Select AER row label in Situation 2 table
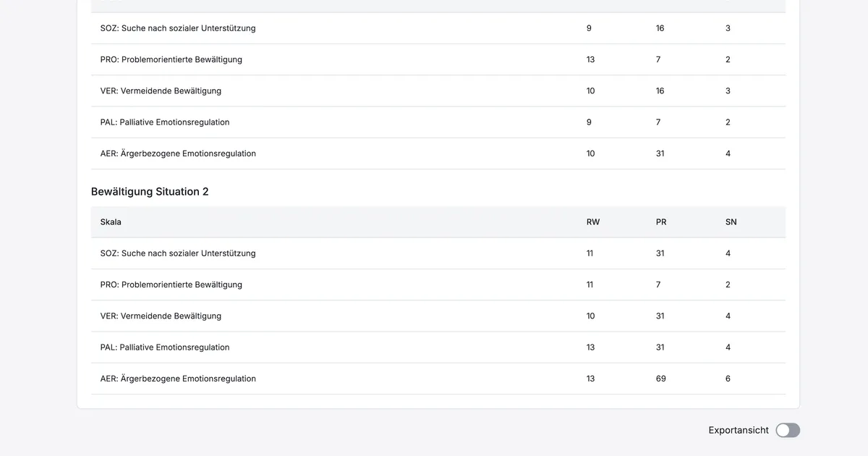This screenshot has height=456, width=868. (x=178, y=379)
